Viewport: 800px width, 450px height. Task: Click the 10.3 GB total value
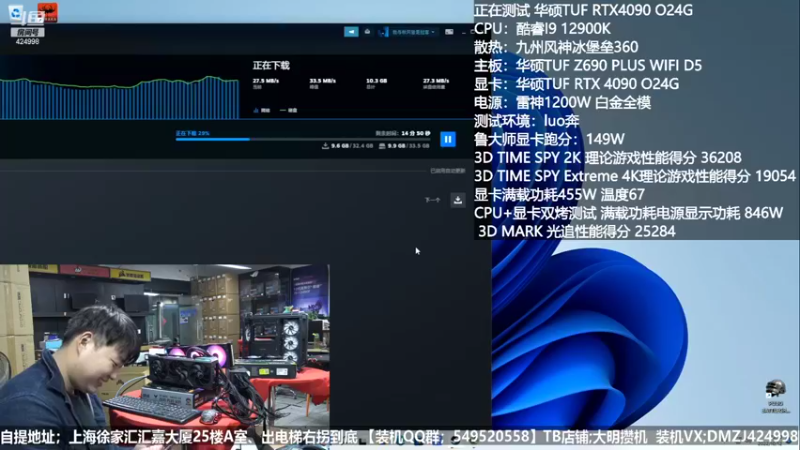[377, 81]
